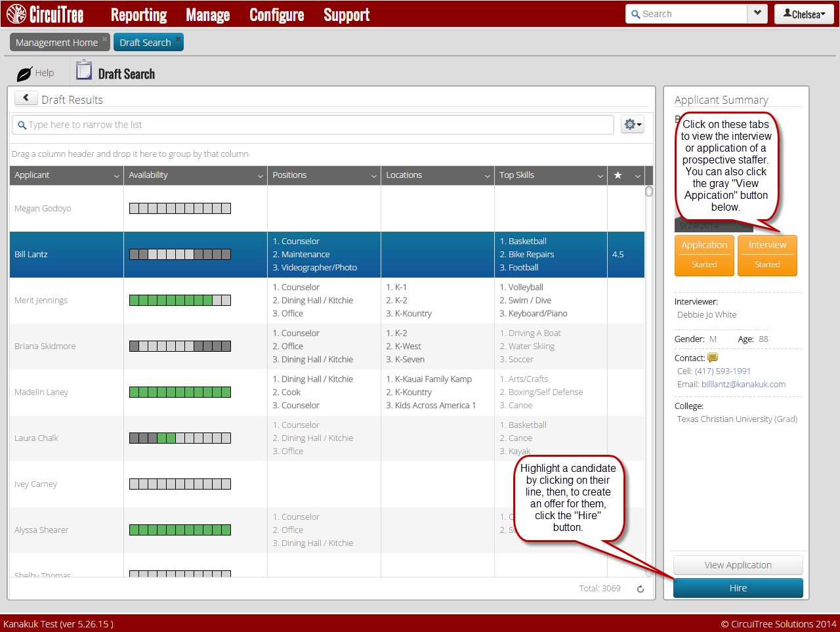
Task: Open the Configure menu
Action: (276, 14)
